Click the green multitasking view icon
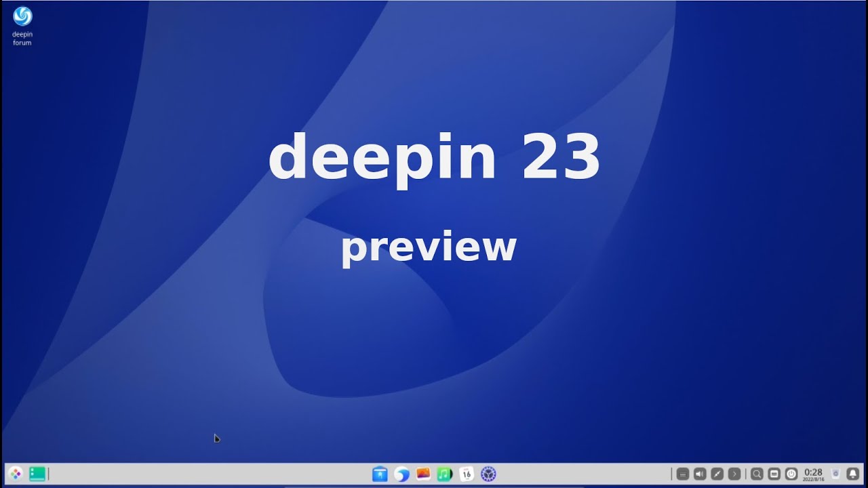The width and height of the screenshot is (868, 488). click(x=37, y=474)
